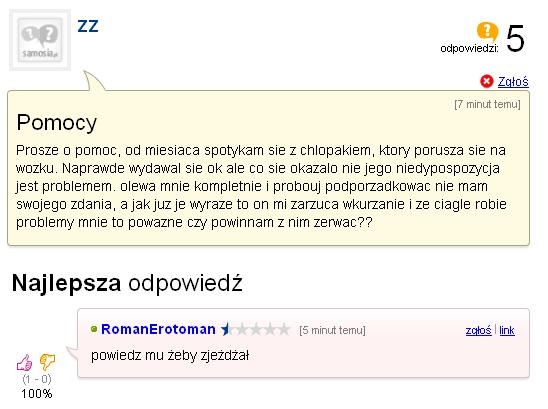Open RomanErotoman's profile
Screen dimensions: 548x409
pyautogui.click(x=158, y=329)
